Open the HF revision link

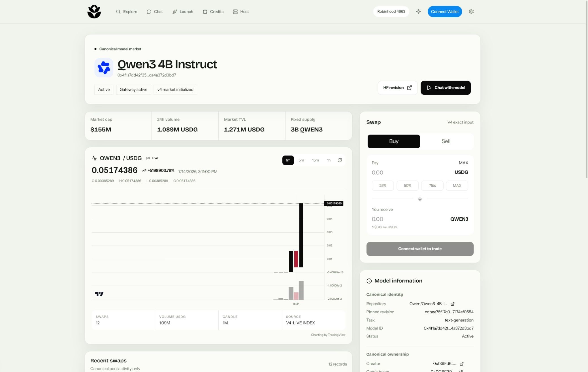tap(398, 88)
